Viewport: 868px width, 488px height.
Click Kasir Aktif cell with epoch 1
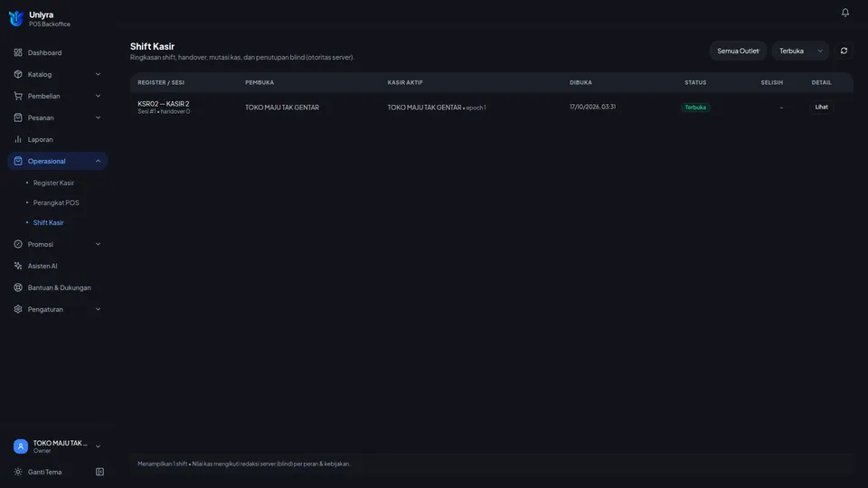tap(437, 108)
